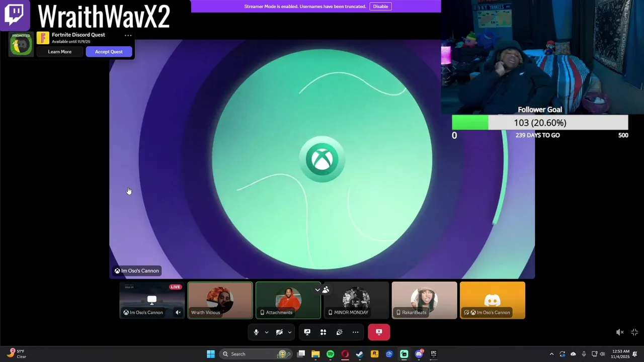Screen dimensions: 644x362
Task: Open Steam from the taskbar
Action: tap(360, 354)
